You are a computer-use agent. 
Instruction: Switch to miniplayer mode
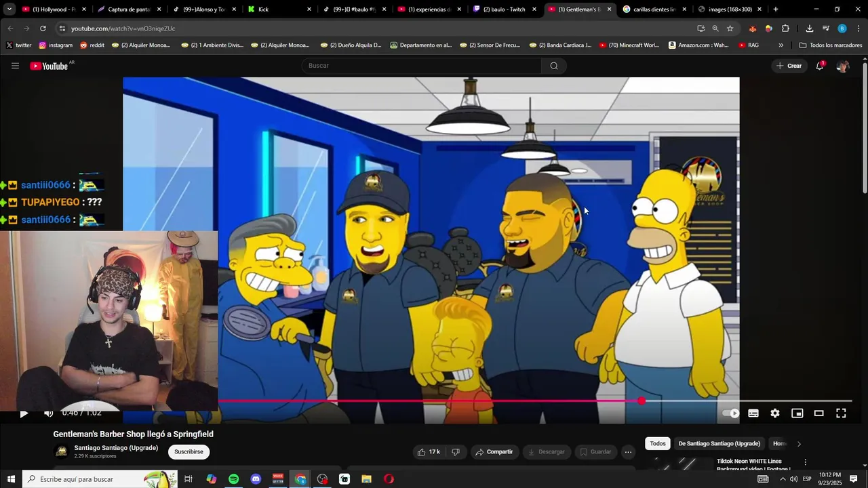(797, 413)
